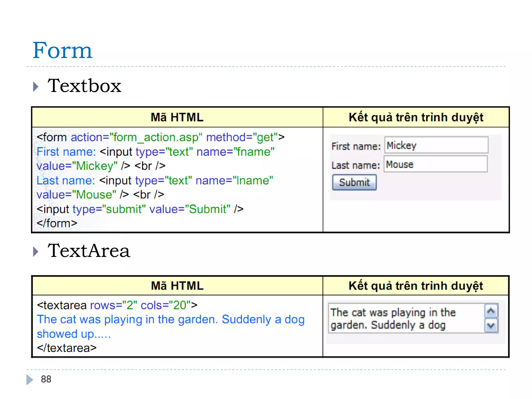Image resolution: width=532 pixels, height=399 pixels.
Task: Click the First name field containing Mickey
Action: [x=436, y=145]
